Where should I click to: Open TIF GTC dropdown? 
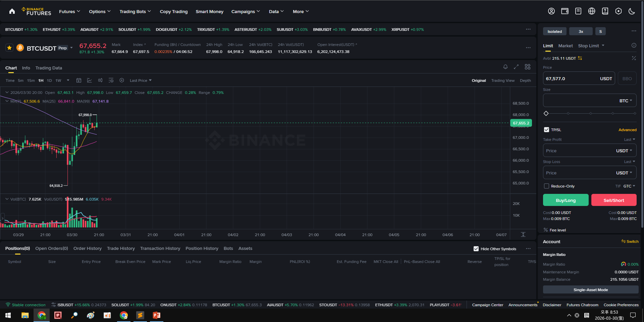click(x=629, y=186)
